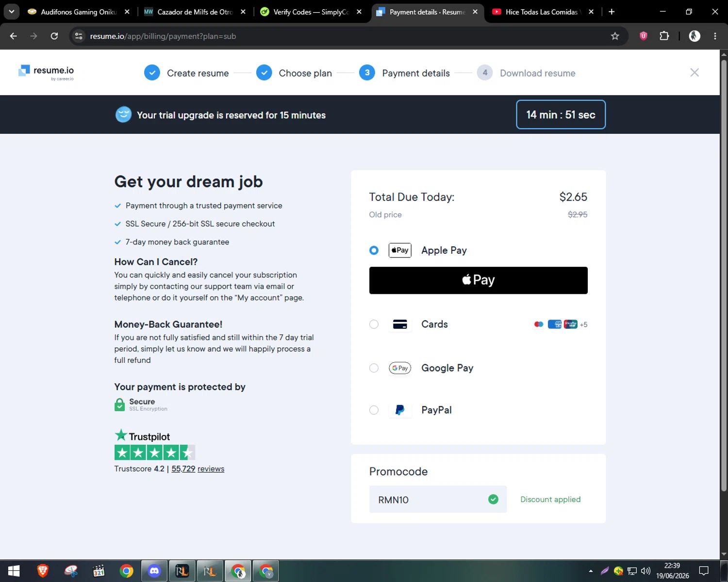728x582 pixels.
Task: Open the uBlock shield extension icon
Action: click(x=644, y=36)
